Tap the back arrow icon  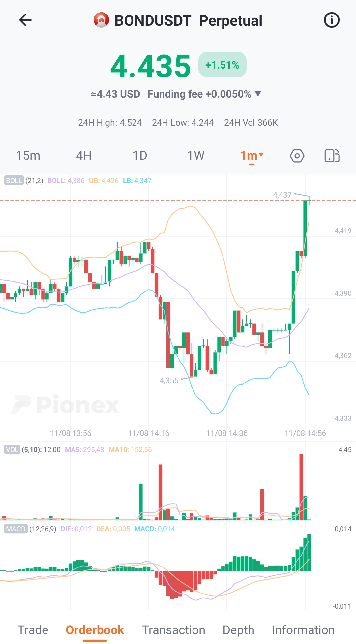click(25, 20)
